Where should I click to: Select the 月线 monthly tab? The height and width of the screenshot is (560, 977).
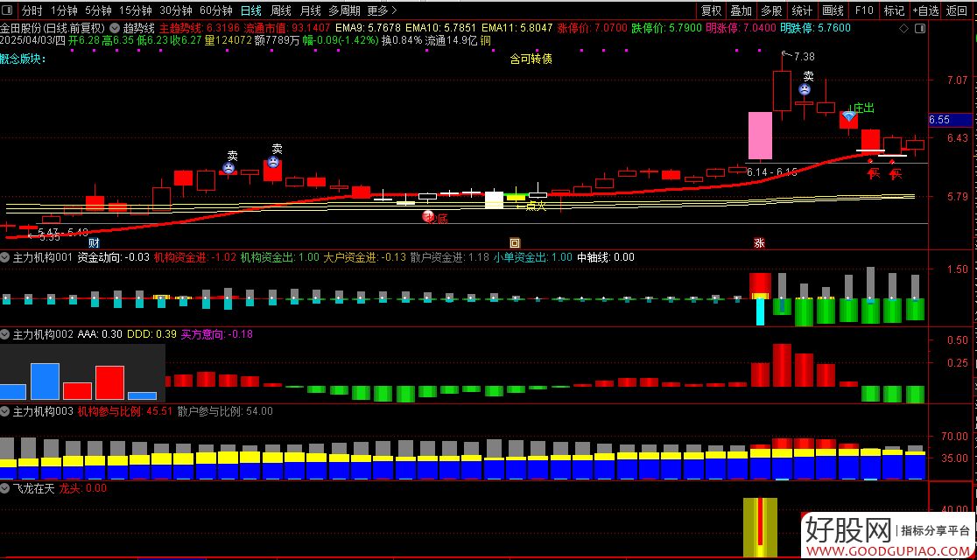[x=310, y=10]
